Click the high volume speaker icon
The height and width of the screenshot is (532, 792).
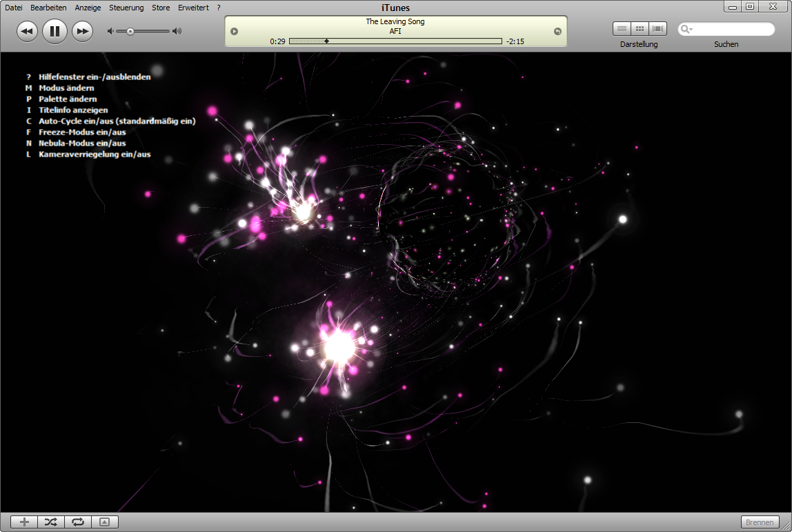[x=177, y=31]
